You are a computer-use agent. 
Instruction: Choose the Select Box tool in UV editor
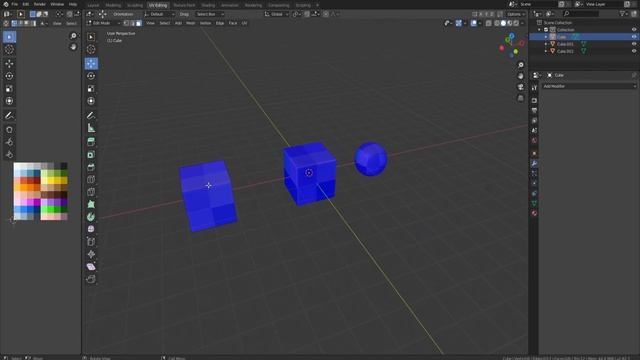[9, 37]
